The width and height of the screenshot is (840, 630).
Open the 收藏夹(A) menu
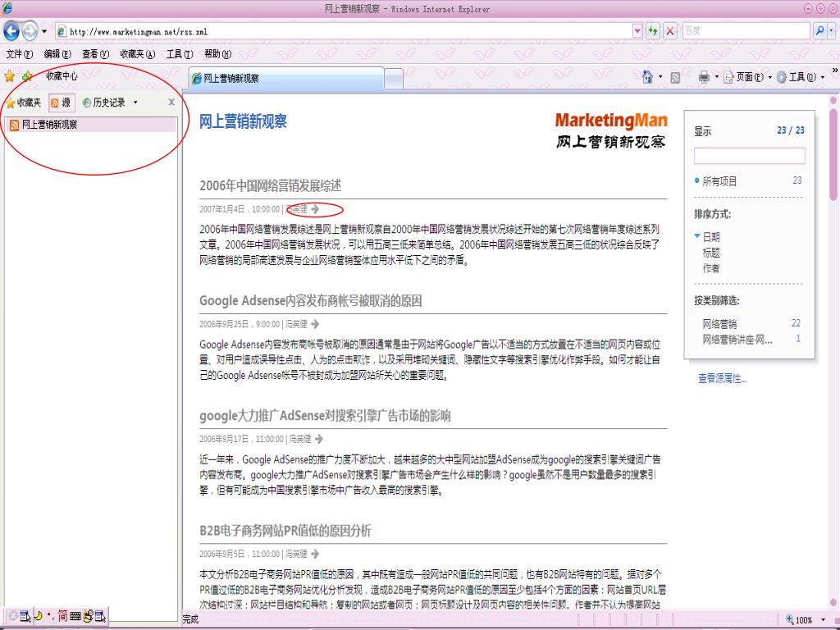[138, 54]
